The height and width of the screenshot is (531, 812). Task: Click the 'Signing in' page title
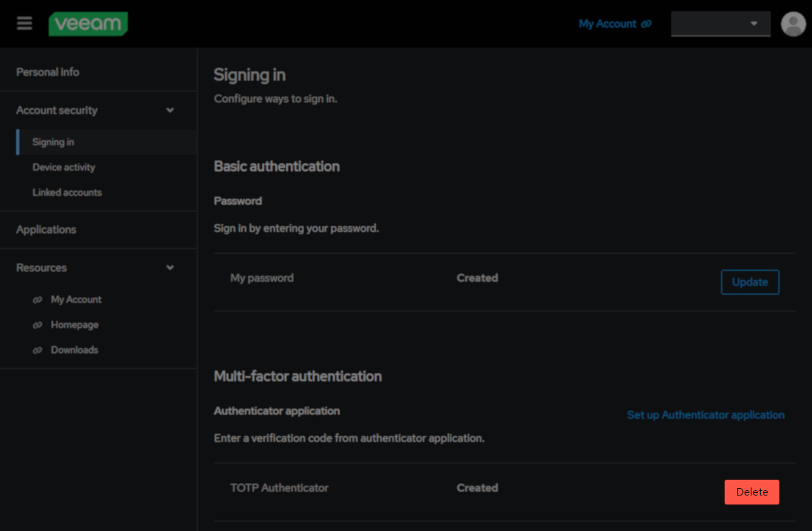[250, 75]
